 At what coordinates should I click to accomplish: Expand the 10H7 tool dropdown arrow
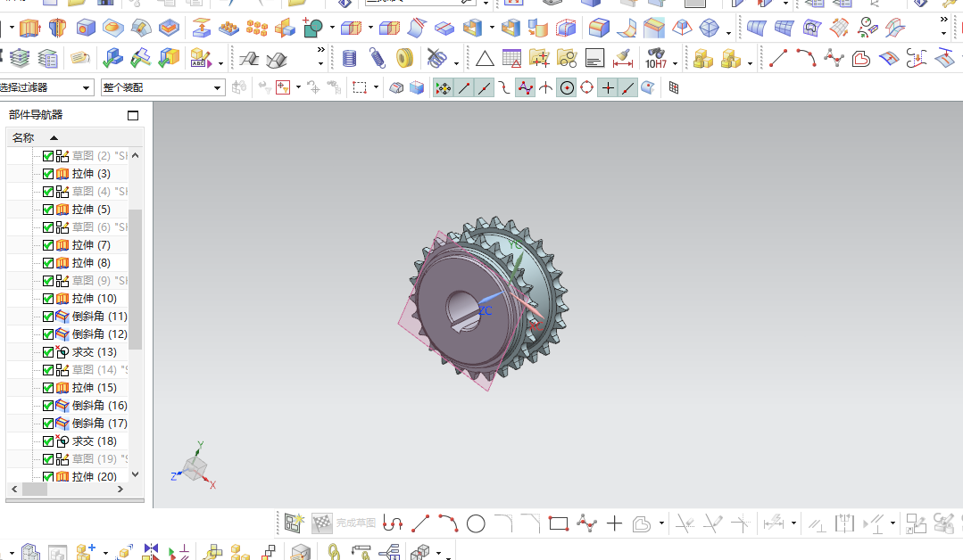(675, 64)
